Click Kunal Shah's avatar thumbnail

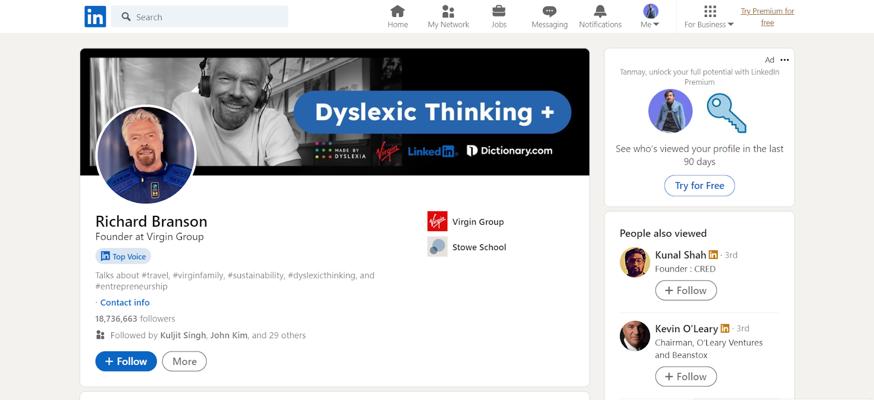click(x=635, y=262)
